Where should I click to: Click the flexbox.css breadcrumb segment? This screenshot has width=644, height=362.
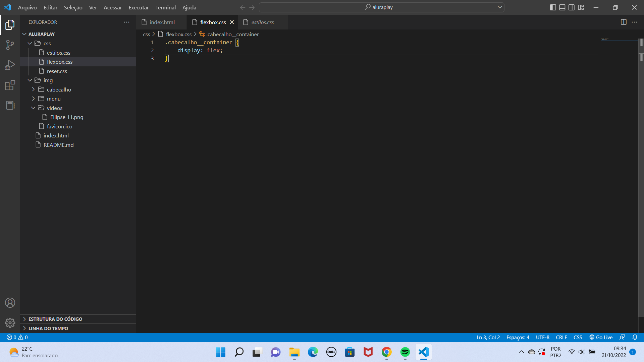tap(175, 34)
